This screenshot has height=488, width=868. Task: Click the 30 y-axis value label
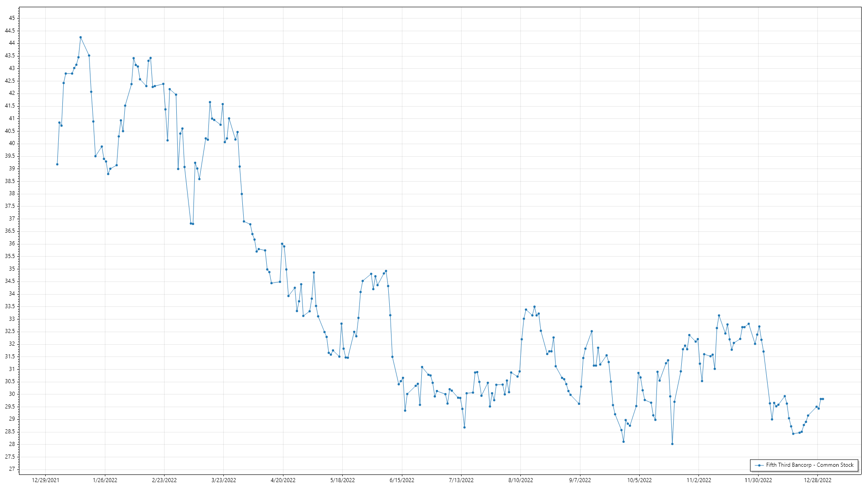pyautogui.click(x=12, y=394)
